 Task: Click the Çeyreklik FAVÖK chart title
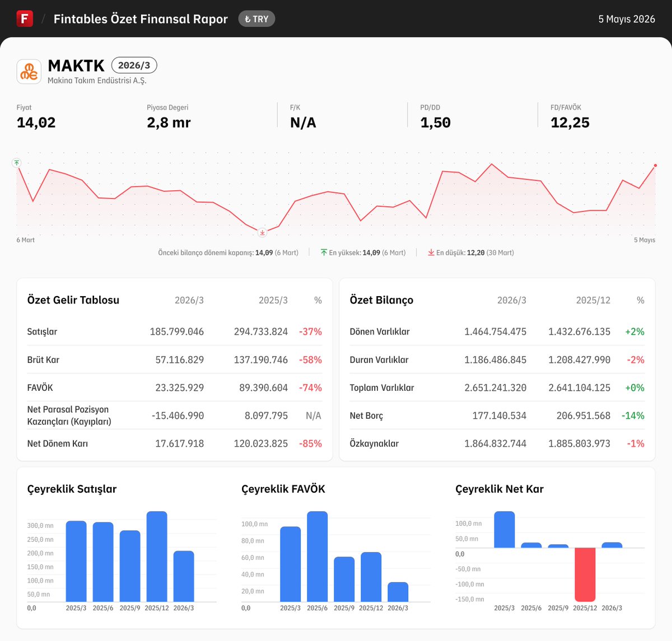(283, 489)
